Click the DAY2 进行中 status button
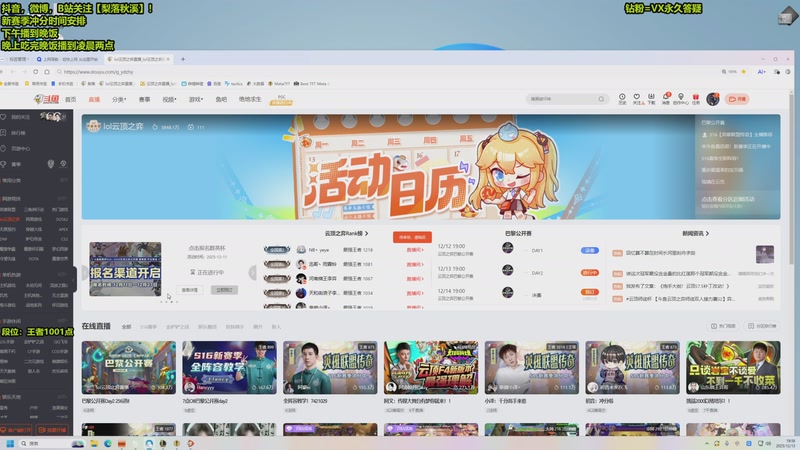Image resolution: width=800 pixels, height=450 pixels. click(x=590, y=272)
